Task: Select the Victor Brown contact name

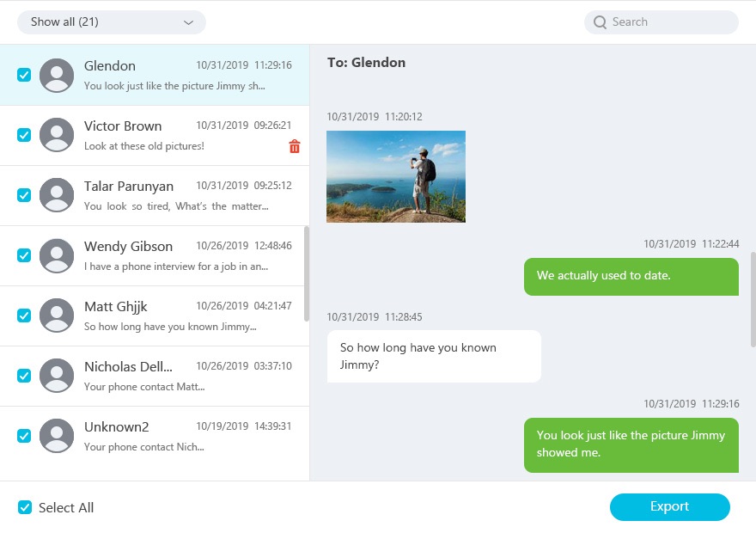Action: [x=123, y=126]
